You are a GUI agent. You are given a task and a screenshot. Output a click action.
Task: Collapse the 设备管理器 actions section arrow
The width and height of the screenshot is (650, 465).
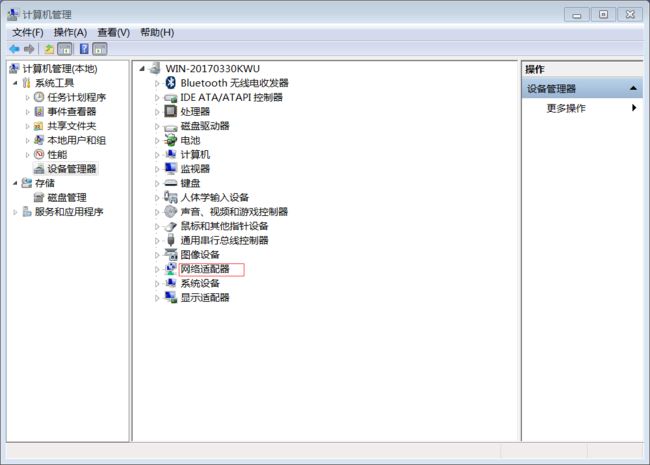pos(633,88)
